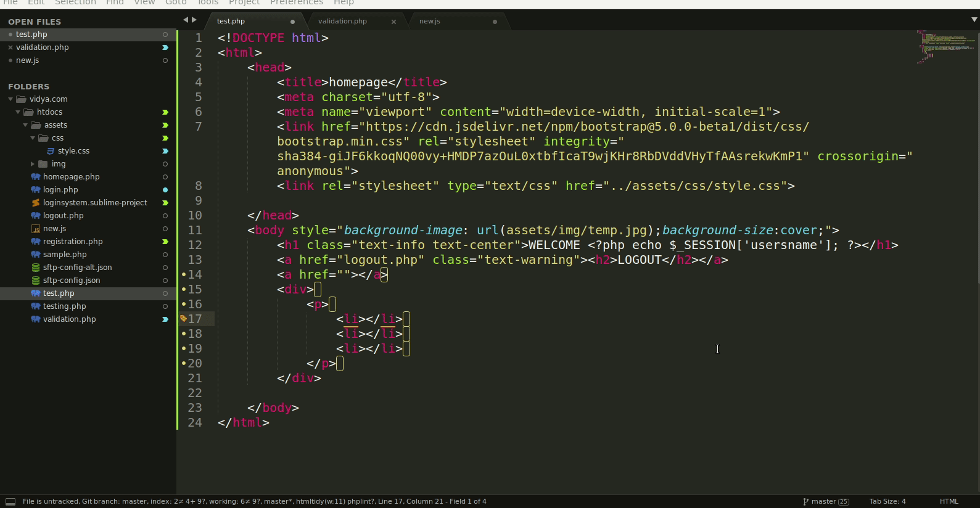Toggle side bar via status bar panel icon
This screenshot has width=980, height=508.
(x=10, y=502)
